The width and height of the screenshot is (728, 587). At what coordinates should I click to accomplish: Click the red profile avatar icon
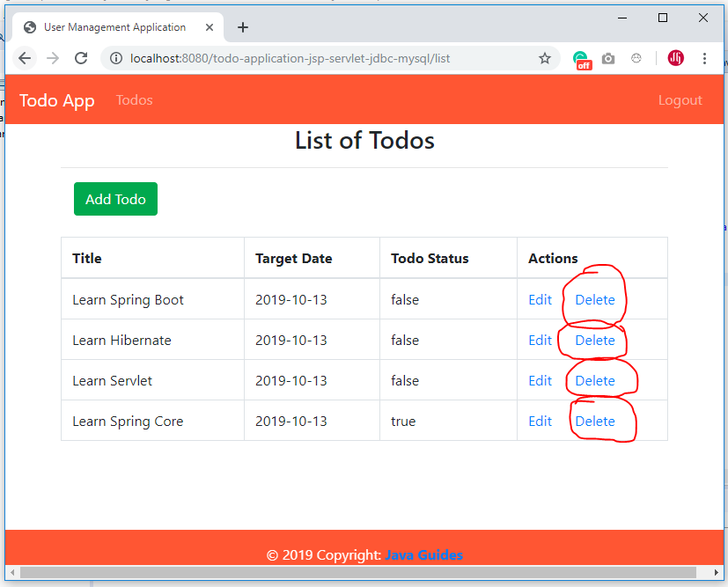click(676, 58)
